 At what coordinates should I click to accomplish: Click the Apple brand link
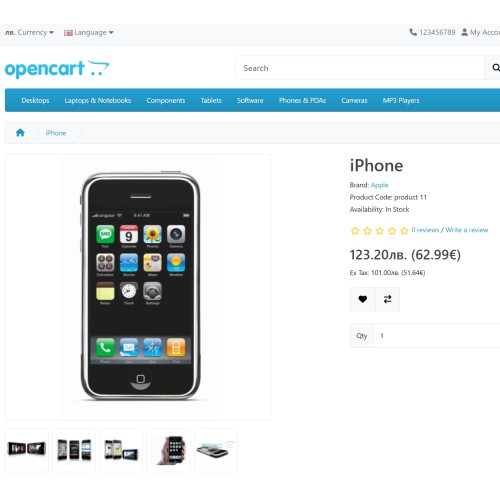pyautogui.click(x=379, y=185)
